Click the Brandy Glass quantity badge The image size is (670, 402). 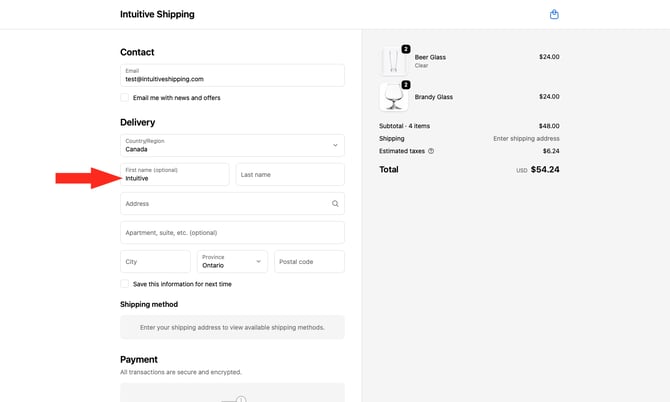(406, 85)
